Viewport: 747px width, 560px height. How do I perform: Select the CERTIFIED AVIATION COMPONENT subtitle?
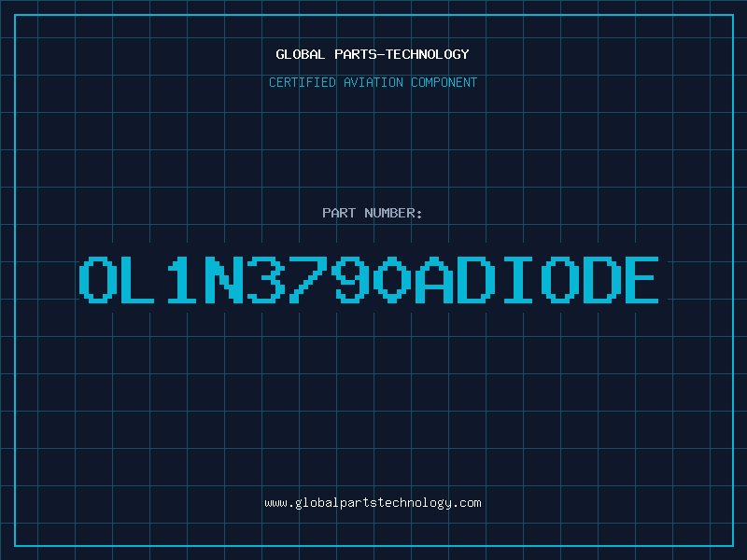pos(373,82)
